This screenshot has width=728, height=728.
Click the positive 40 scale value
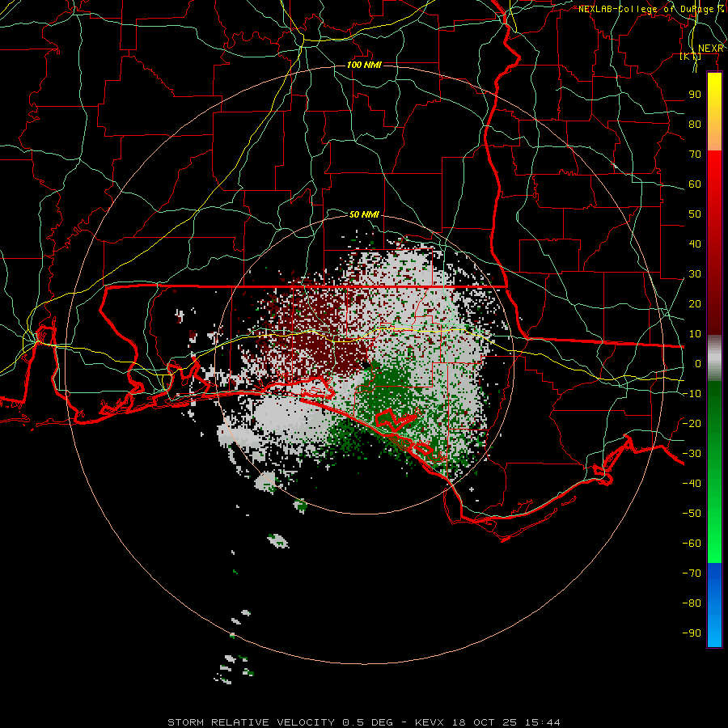click(x=695, y=244)
